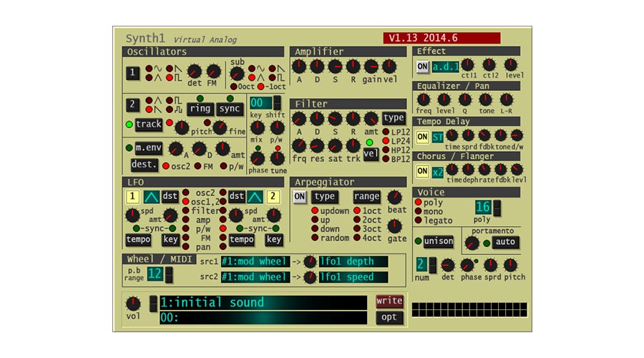This screenshot has width=644, height=358.
Task: Open src2 mod wheel source selector
Action: pos(254,277)
